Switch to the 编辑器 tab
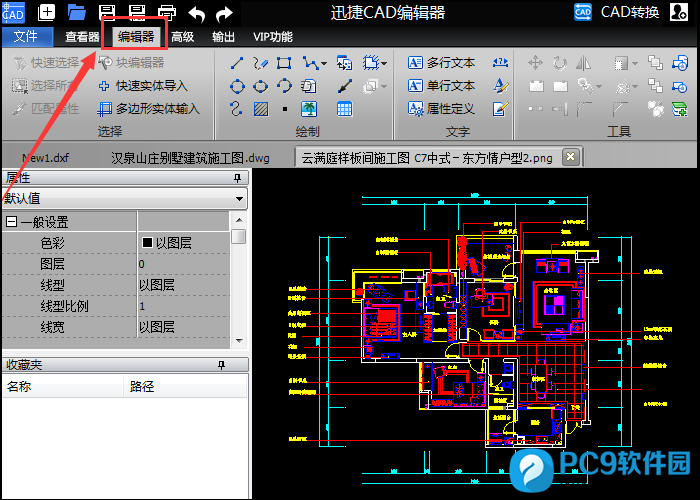 (136, 37)
